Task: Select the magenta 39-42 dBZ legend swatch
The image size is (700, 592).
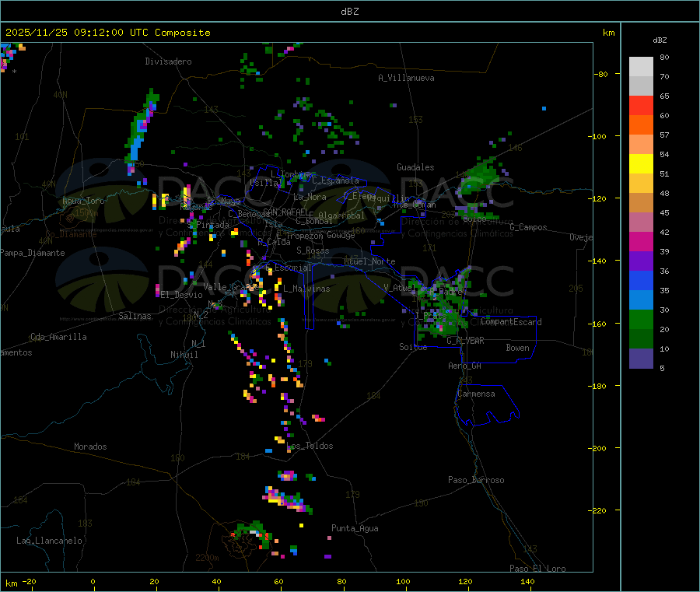Action: point(641,241)
